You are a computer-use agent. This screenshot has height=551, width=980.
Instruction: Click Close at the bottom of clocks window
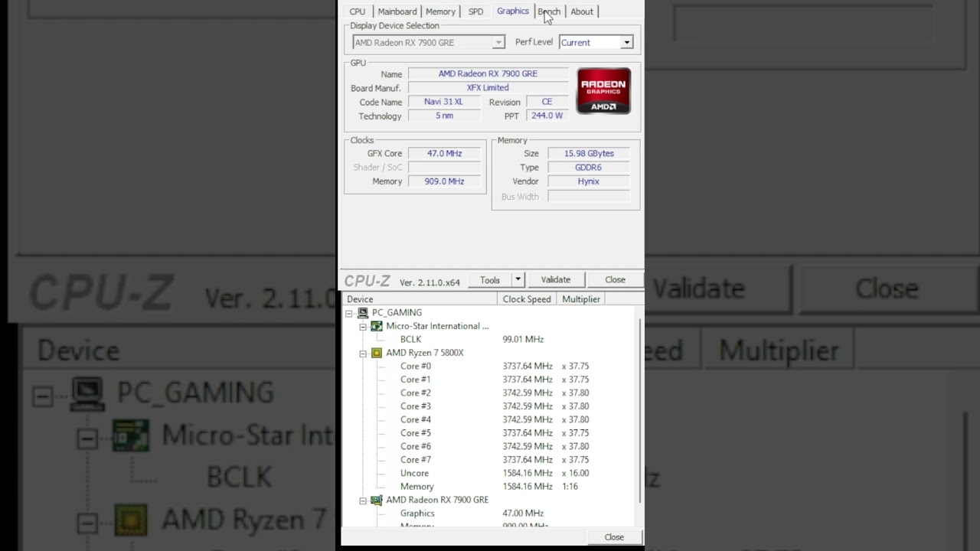coord(614,537)
